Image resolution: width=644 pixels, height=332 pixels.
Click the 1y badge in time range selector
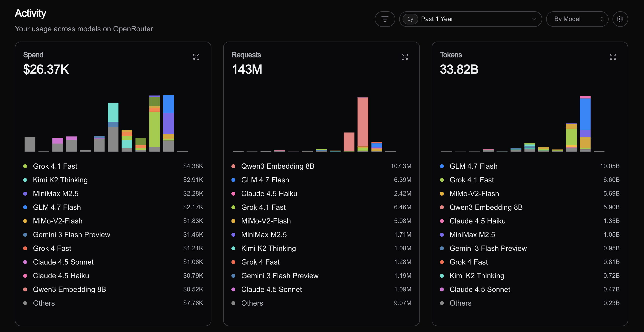pos(410,19)
